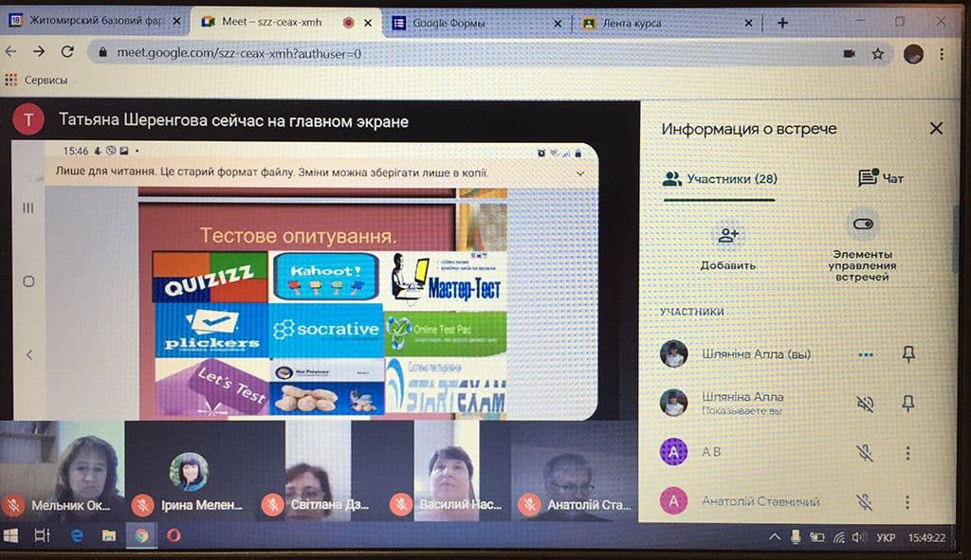The image size is (971, 560).
Task: Click the Kahoot! logo on the slide
Action: 326,277
